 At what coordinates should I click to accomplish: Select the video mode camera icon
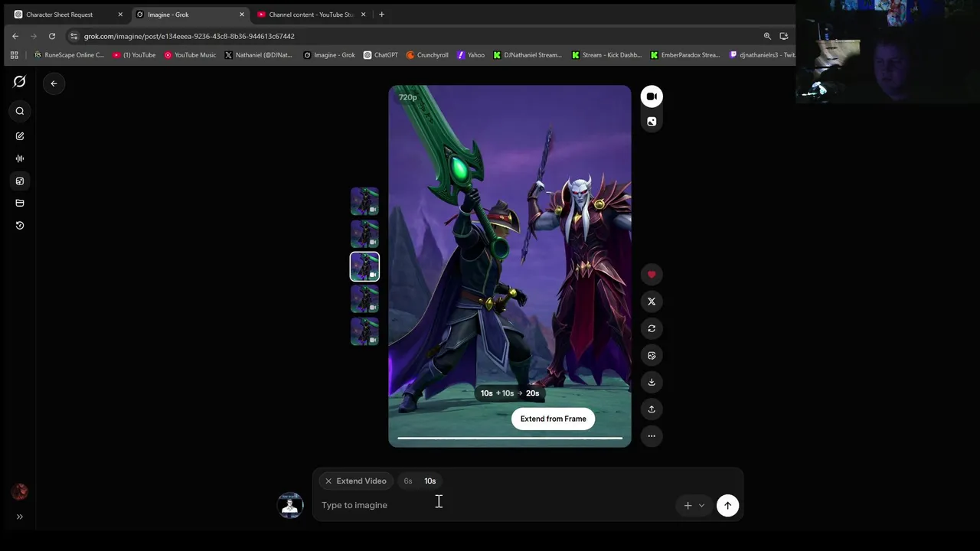coord(652,96)
